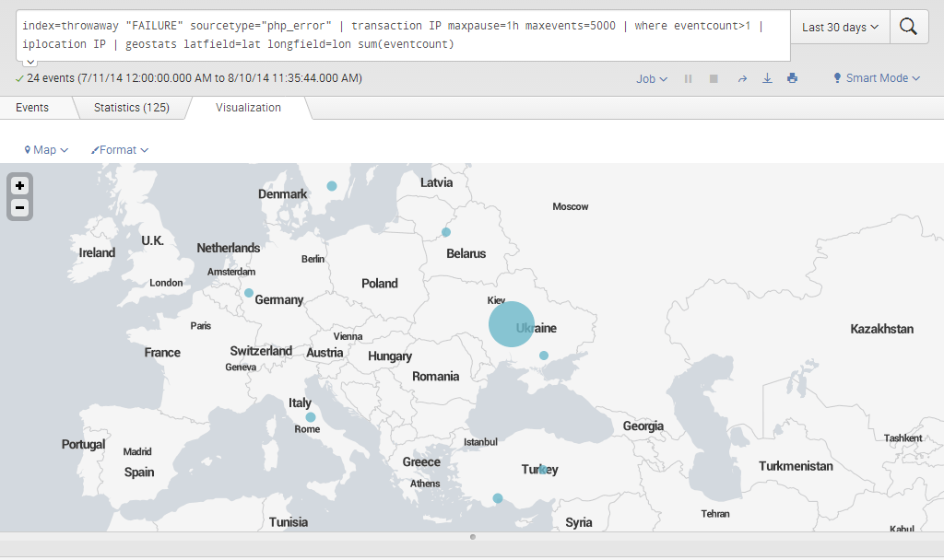Run the search with magnifier button
Screen dimensions: 944x560
tap(908, 28)
